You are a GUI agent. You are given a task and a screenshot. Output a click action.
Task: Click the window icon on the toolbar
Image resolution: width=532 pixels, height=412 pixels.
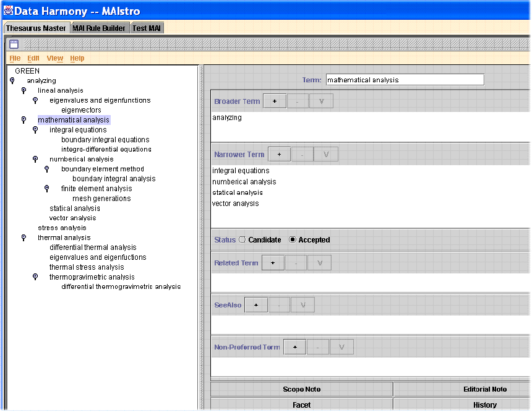[x=14, y=44]
